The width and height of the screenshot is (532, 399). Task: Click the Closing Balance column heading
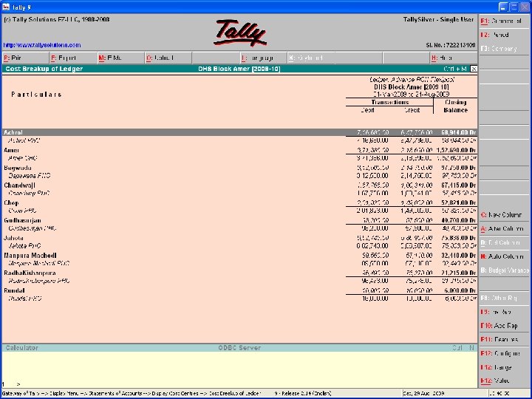point(456,106)
